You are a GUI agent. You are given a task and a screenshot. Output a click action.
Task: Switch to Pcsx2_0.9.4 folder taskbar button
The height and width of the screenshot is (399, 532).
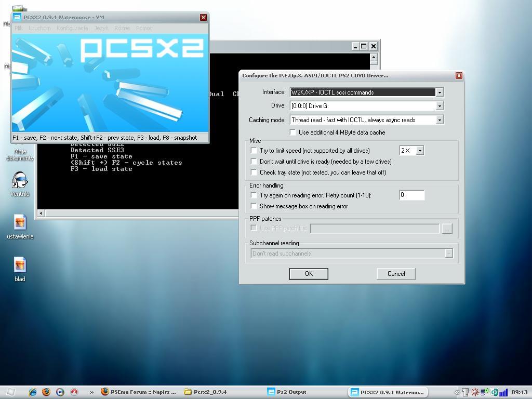coord(205,392)
